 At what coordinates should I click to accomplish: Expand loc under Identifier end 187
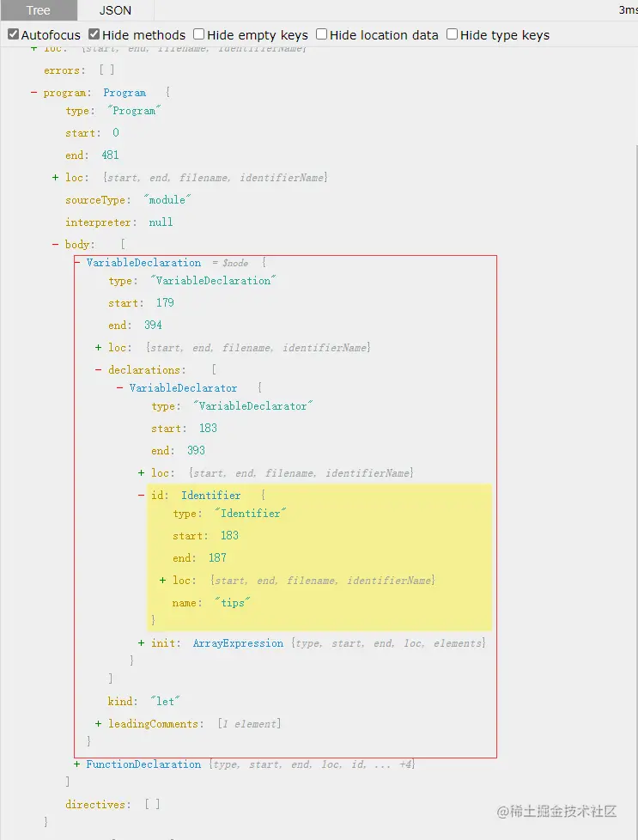[162, 580]
